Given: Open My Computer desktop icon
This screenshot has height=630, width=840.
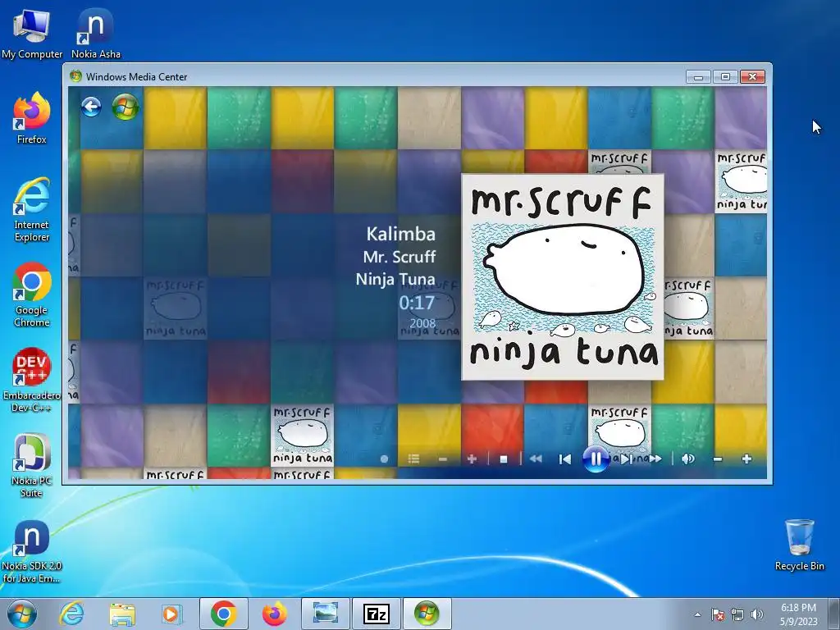Looking at the screenshot, I should click(x=32, y=33).
